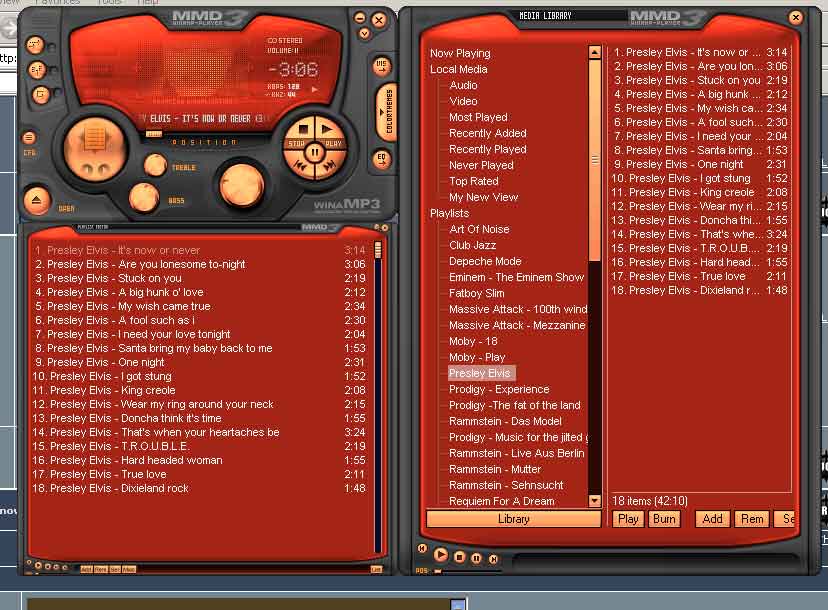Open the Colorthemes side panel
828x610 pixels.
[x=388, y=112]
